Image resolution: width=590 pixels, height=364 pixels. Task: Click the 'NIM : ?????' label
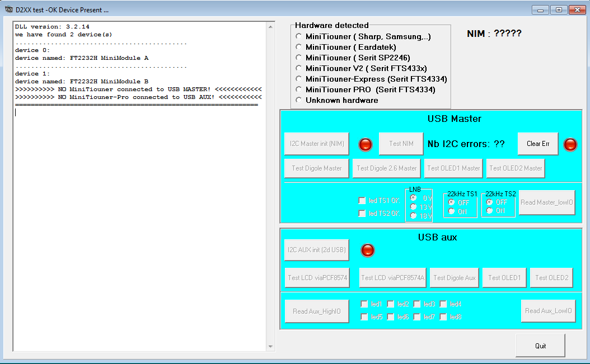494,34
